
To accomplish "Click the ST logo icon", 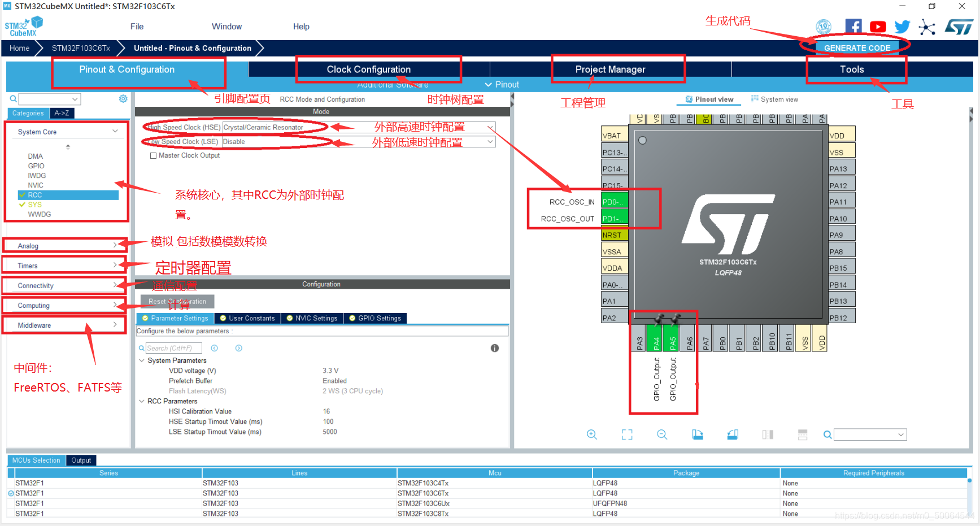I will (959, 27).
